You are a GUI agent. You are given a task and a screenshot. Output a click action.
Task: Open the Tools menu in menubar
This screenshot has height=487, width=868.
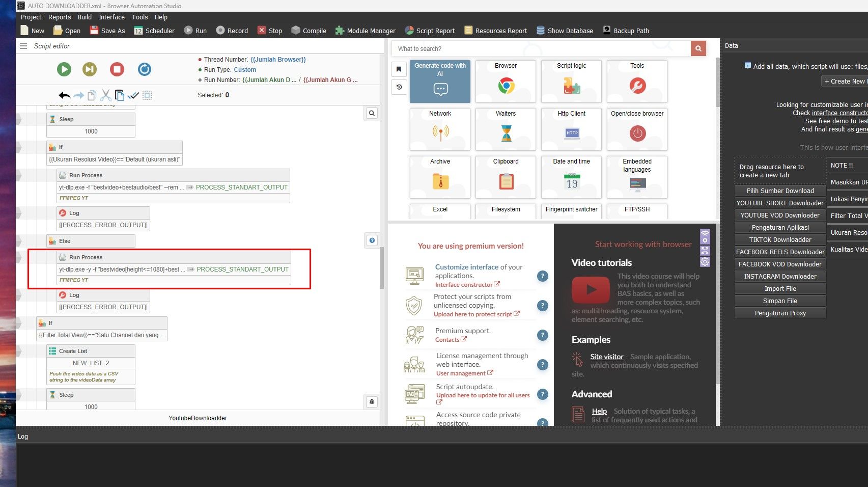139,17
